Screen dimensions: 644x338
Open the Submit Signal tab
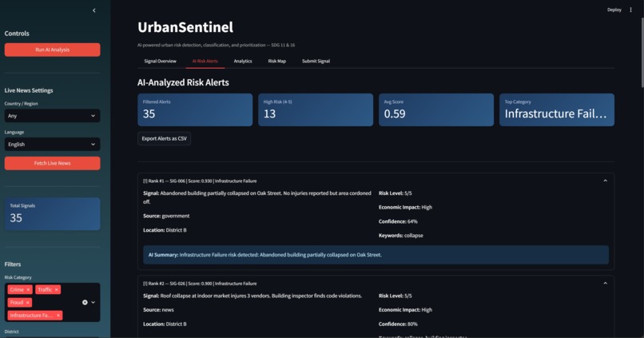click(316, 62)
